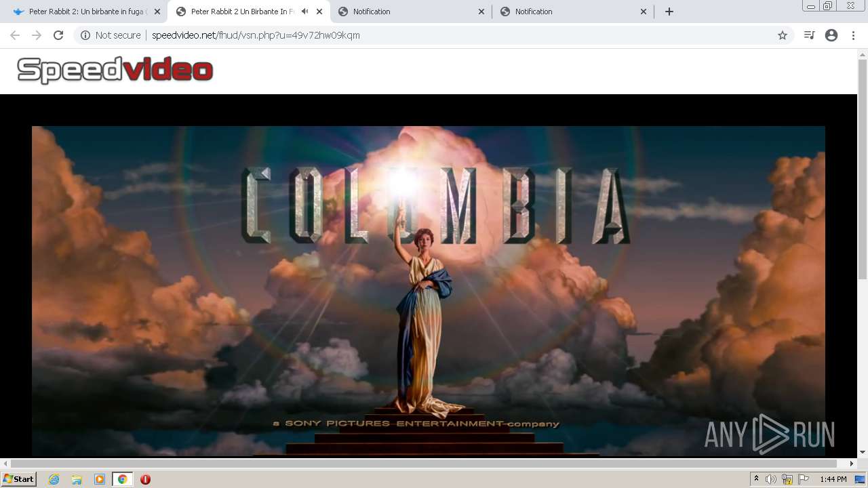The height and width of the screenshot is (488, 868).
Task: Click the vertical scrollbar down arrow
Action: [x=863, y=452]
